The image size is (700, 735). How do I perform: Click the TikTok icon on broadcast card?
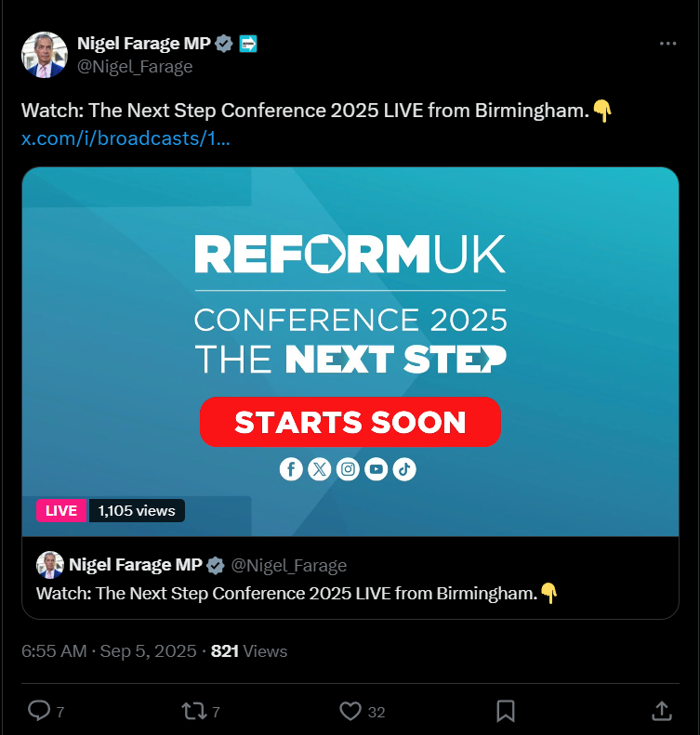click(404, 468)
